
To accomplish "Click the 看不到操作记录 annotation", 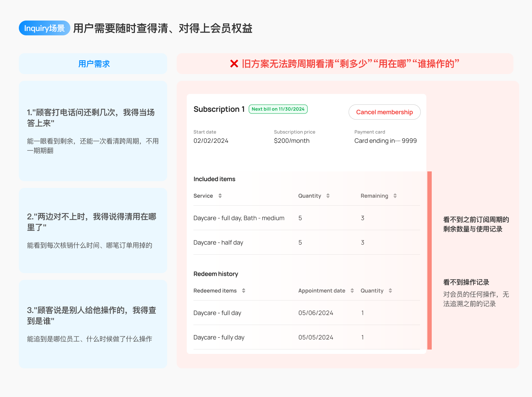I will [x=466, y=282].
